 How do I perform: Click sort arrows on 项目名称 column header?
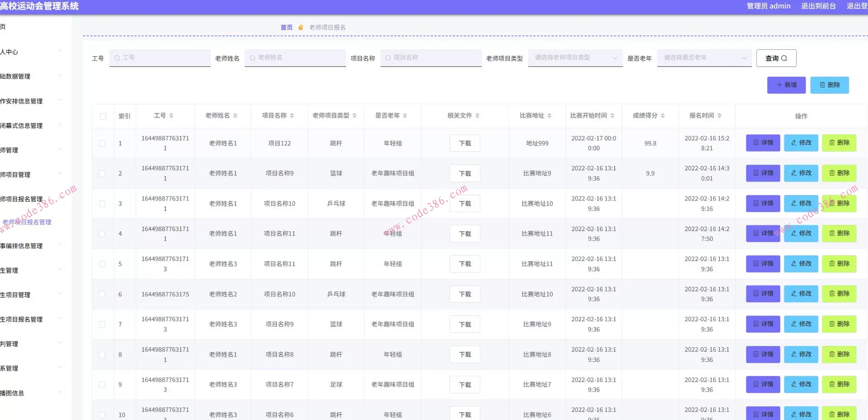(x=292, y=116)
